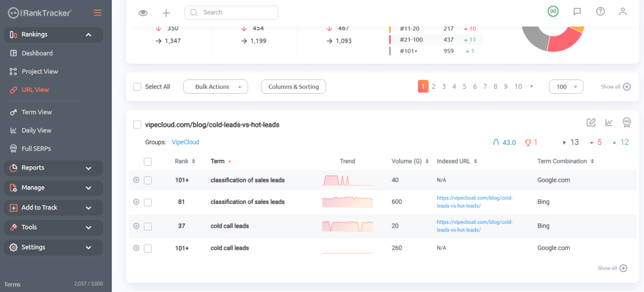644x292 pixels.
Task: Click the average rank 43.0 indicator
Action: [504, 143]
